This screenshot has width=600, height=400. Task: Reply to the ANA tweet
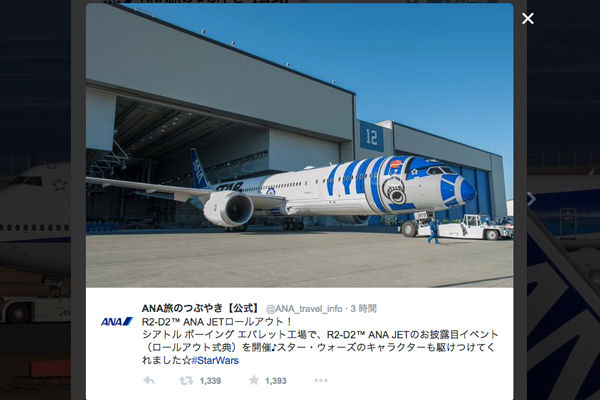149,380
